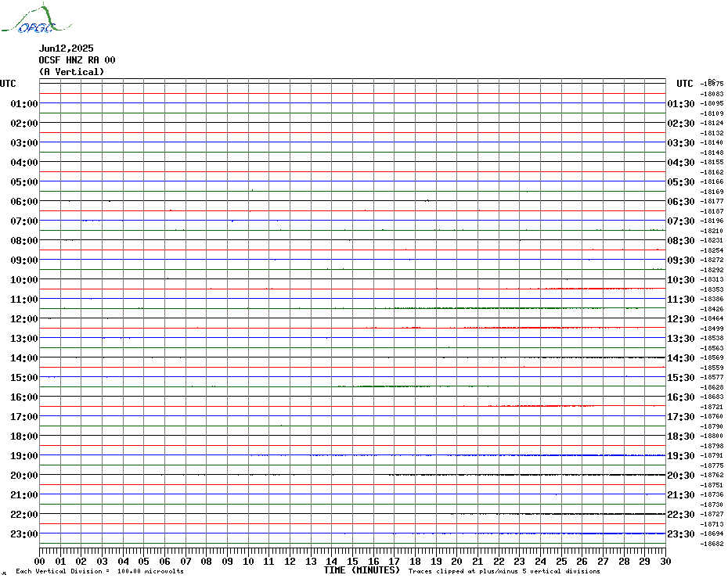Click the '15' minute axis label
Image resolution: width=728 pixels, height=582 pixels.
(x=352, y=562)
